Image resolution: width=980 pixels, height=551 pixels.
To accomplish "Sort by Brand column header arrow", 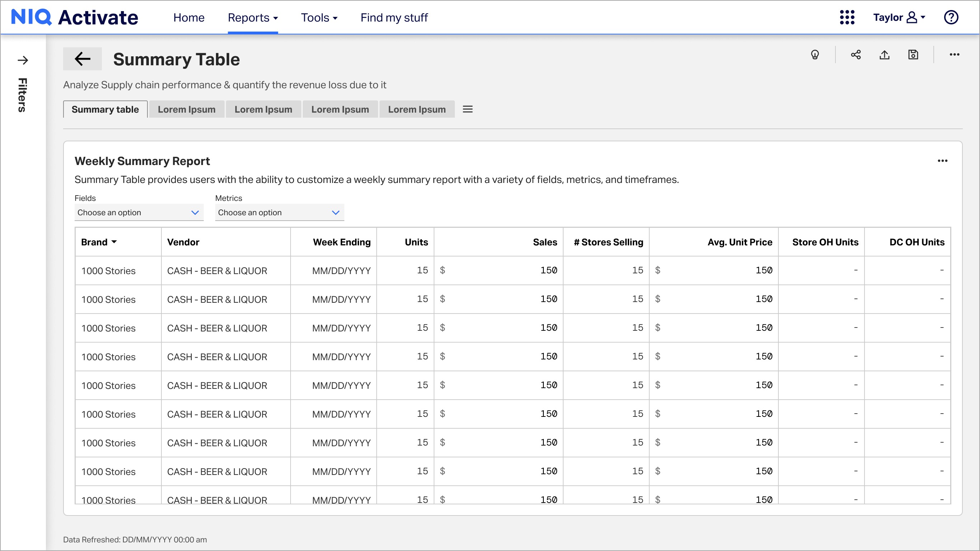I will click(114, 242).
